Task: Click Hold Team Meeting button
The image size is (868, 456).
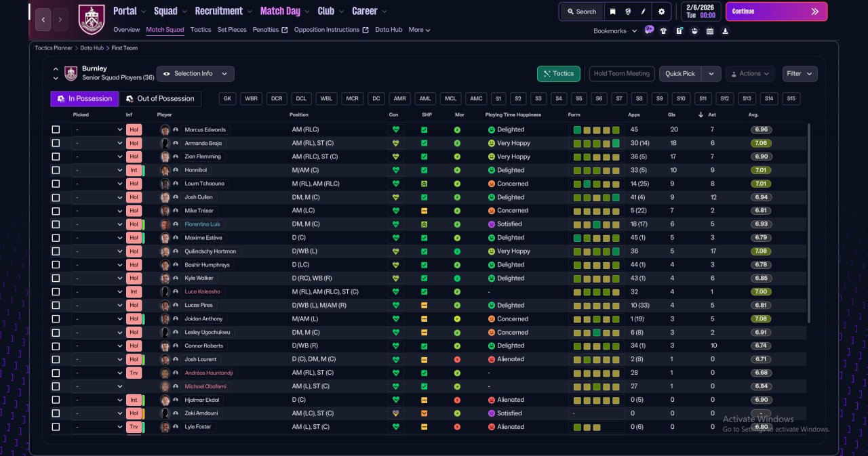Action: 622,74
